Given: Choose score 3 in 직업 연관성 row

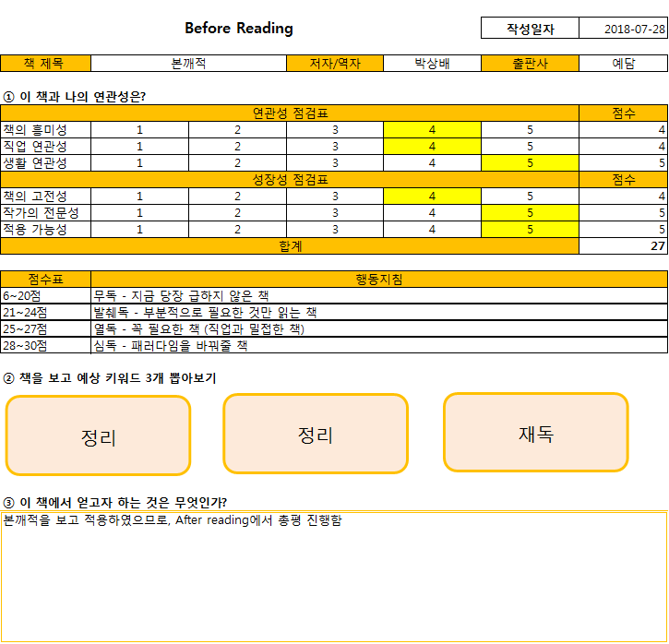Looking at the screenshot, I should pyautogui.click(x=335, y=147).
